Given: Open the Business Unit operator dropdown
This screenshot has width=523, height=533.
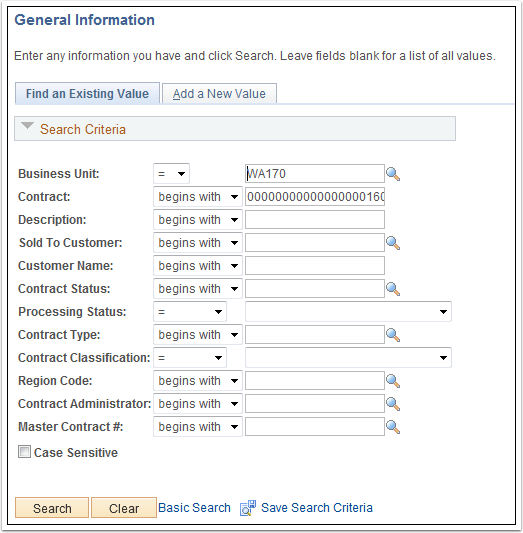Looking at the screenshot, I should coord(171,174).
